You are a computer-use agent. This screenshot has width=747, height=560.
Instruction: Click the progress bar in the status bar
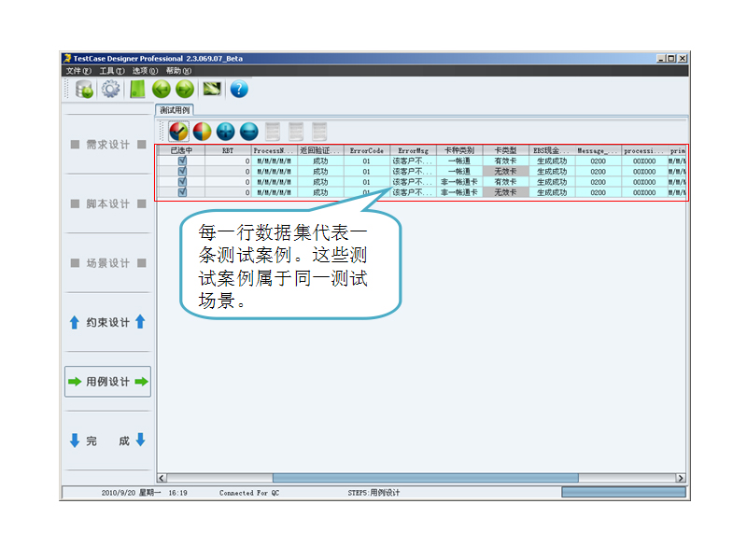(x=624, y=492)
